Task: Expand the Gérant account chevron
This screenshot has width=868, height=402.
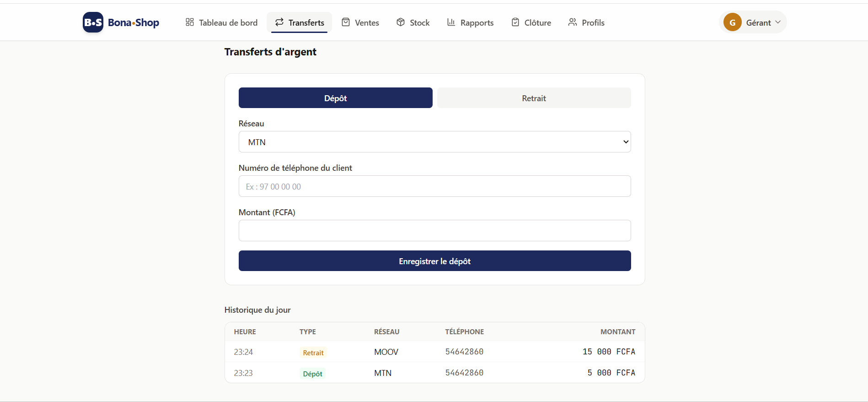Action: 778,22
